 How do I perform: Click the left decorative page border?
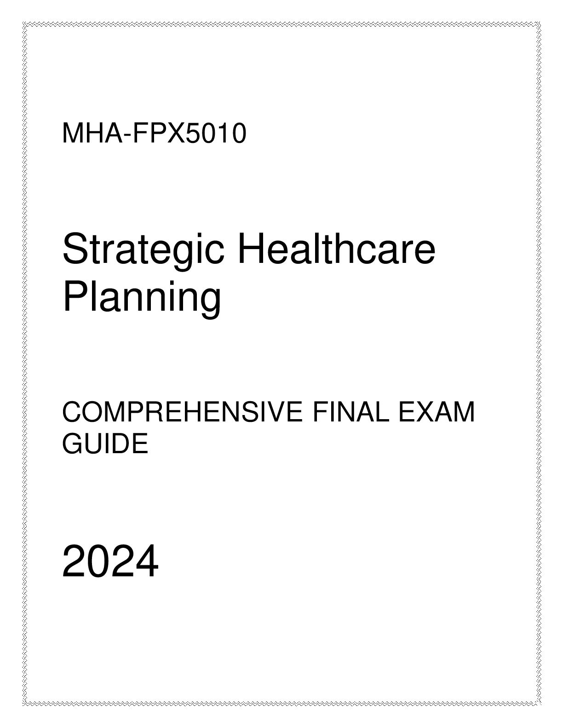[24, 364]
